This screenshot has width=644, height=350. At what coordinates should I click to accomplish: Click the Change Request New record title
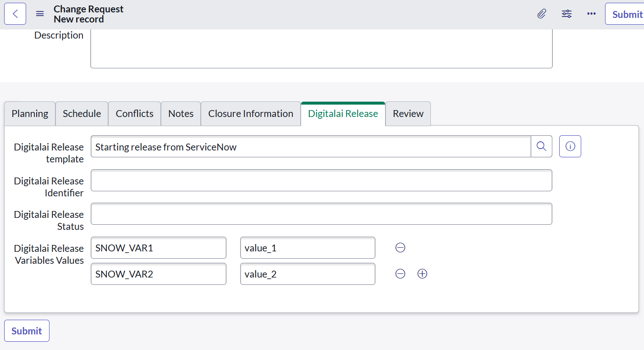click(88, 14)
